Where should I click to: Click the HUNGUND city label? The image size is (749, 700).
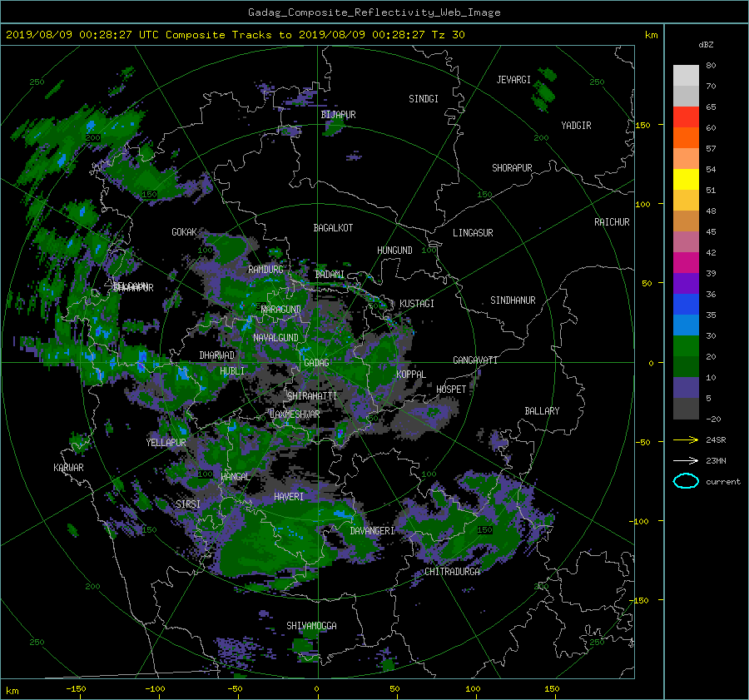click(394, 251)
